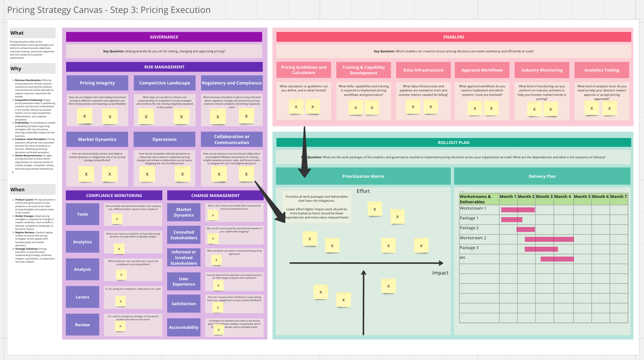The width and height of the screenshot is (644, 360).
Task: Click the ROLLOUT PLAN banner
Action: click(454, 142)
